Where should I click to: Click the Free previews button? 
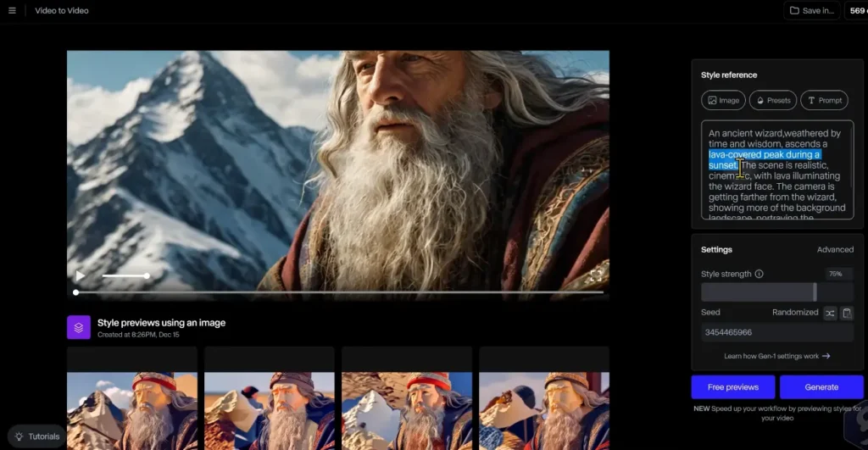click(732, 387)
